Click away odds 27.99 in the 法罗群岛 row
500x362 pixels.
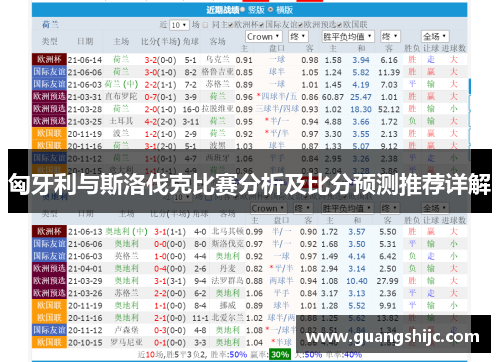point(388,281)
